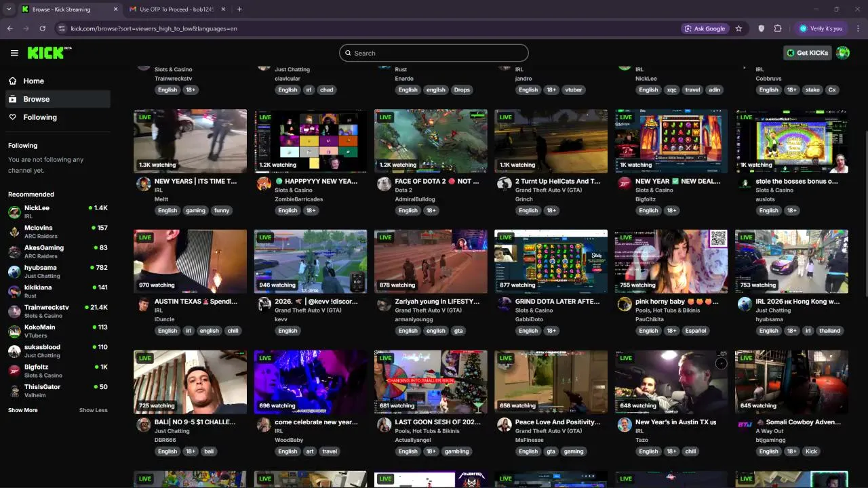The height and width of the screenshot is (488, 868).
Task: Click AkesGaming channel avatar
Action: click(x=14, y=251)
